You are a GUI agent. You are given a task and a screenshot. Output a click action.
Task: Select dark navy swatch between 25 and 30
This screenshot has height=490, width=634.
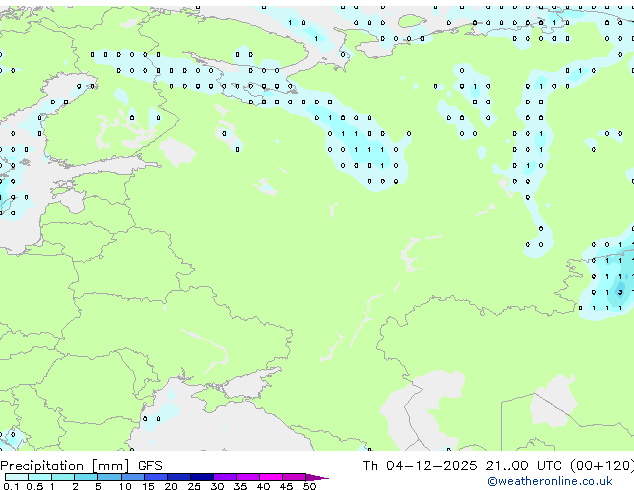click(x=202, y=477)
